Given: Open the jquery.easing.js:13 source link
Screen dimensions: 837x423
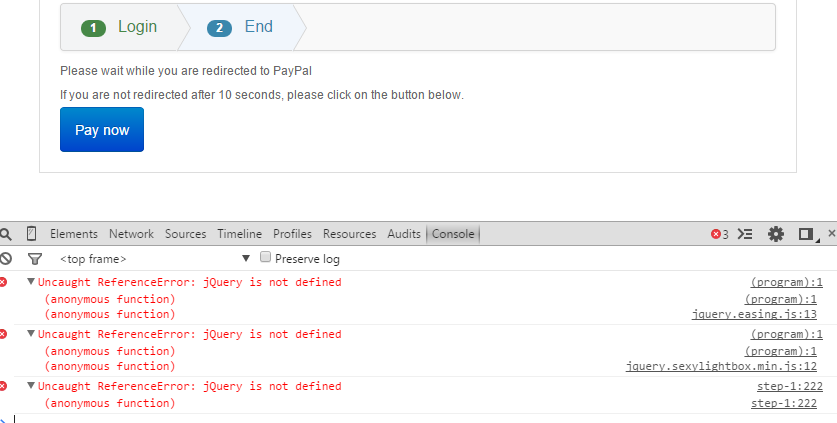Looking at the screenshot, I should [754, 314].
